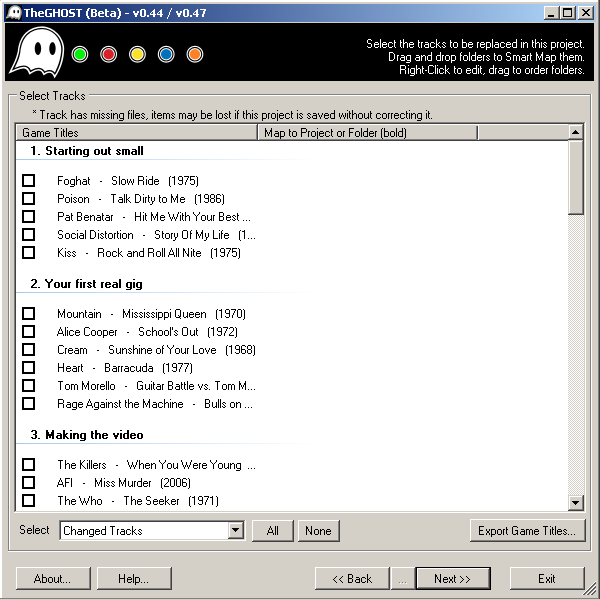
Task: Check The Who The Seeker box
Action: 28,501
